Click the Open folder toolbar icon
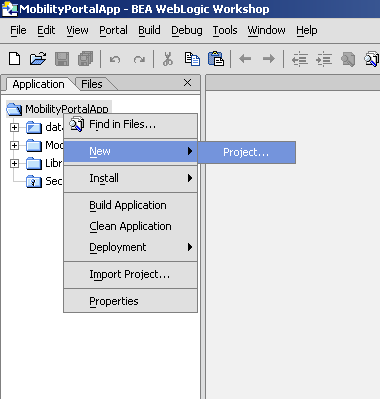Viewport: 380px width, 399px height. (38, 59)
